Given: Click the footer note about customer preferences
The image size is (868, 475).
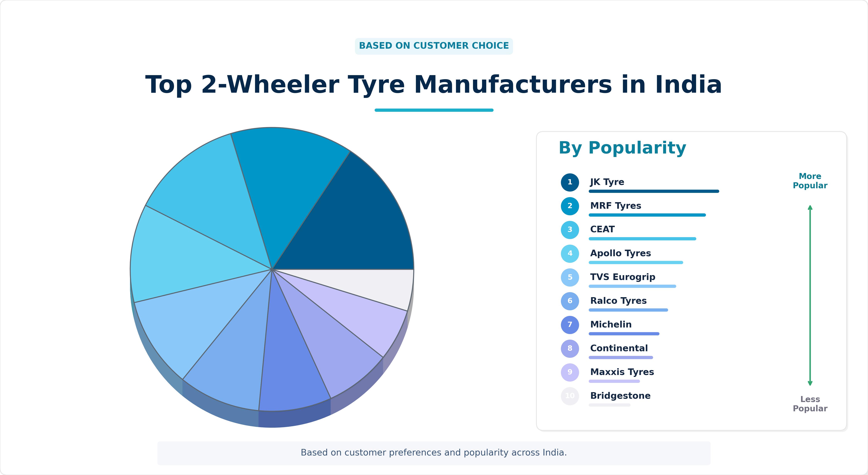Looking at the screenshot, I should [x=434, y=453].
